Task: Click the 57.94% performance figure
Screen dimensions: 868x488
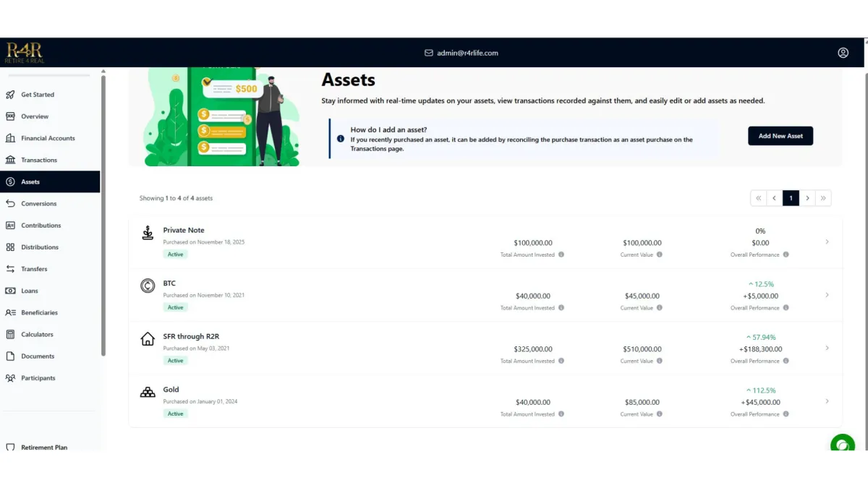Action: pyautogui.click(x=764, y=338)
